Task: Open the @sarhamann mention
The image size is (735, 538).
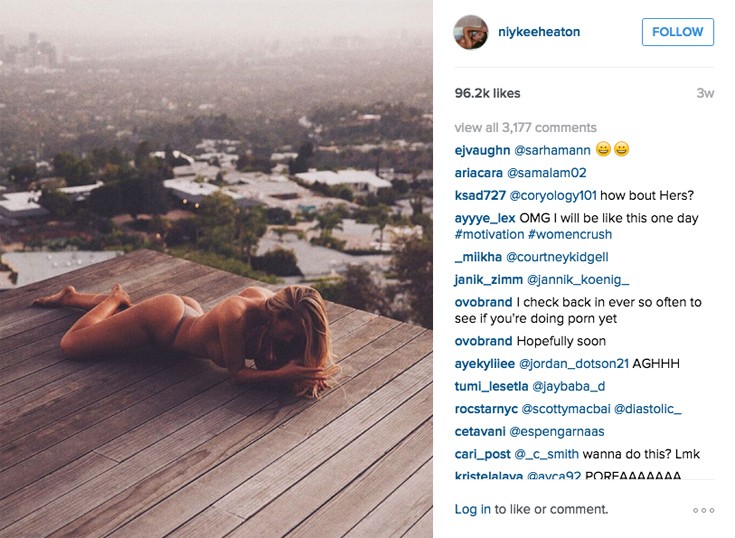Action: [x=552, y=150]
